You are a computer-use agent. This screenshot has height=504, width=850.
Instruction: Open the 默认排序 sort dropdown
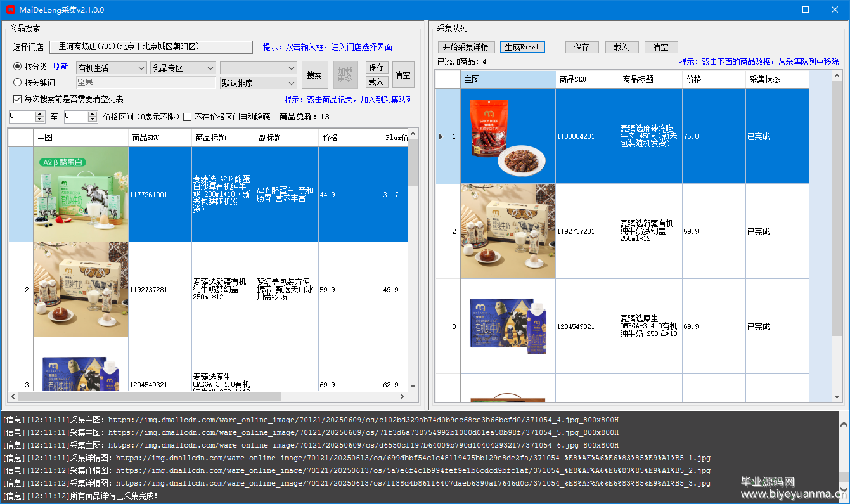click(x=259, y=83)
